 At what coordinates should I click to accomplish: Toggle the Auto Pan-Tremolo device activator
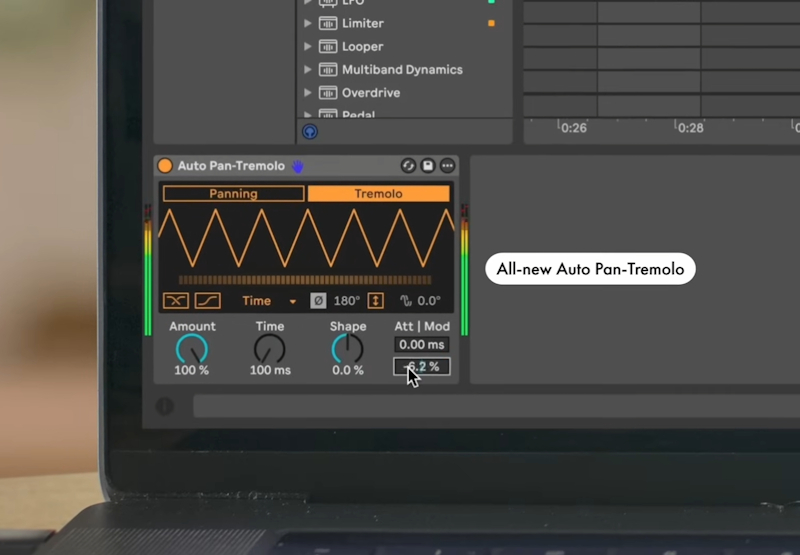click(165, 166)
